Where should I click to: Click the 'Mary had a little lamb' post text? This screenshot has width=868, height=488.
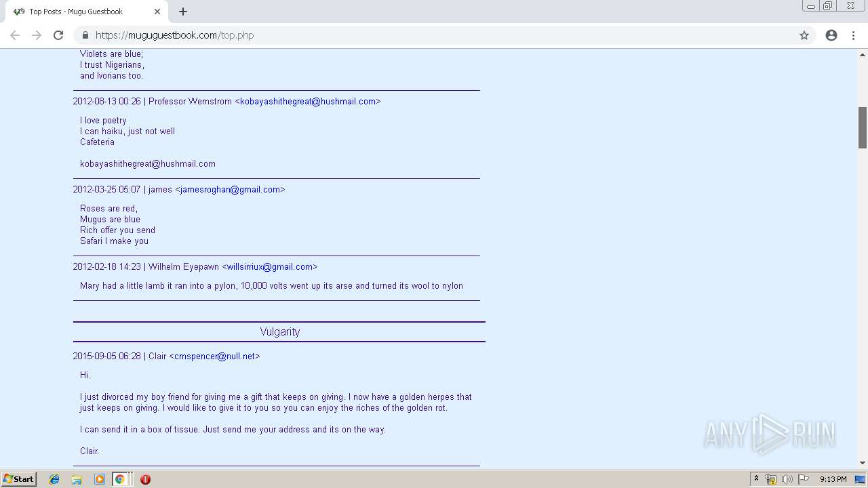coord(271,285)
